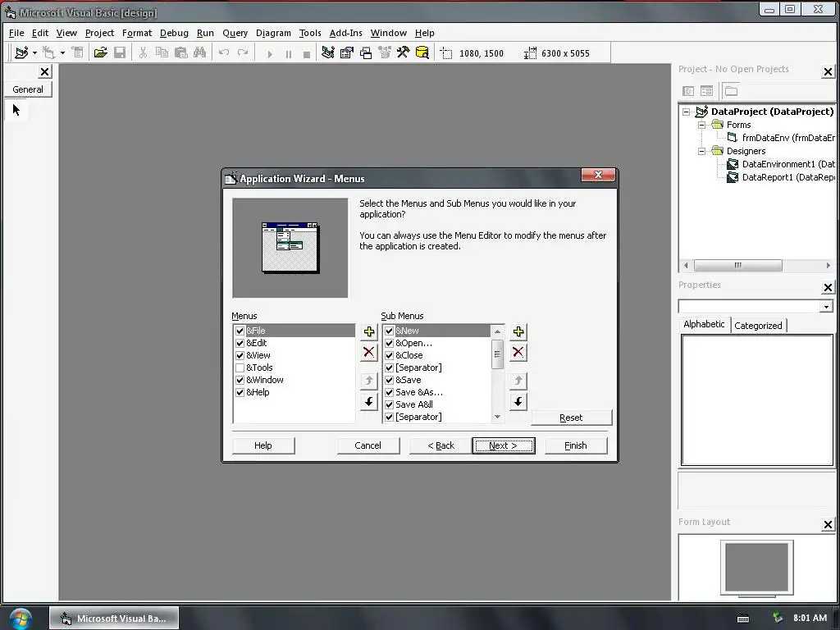Image resolution: width=840 pixels, height=630 pixels.
Task: Enable the &Tools menu checkbox
Action: pyautogui.click(x=240, y=368)
